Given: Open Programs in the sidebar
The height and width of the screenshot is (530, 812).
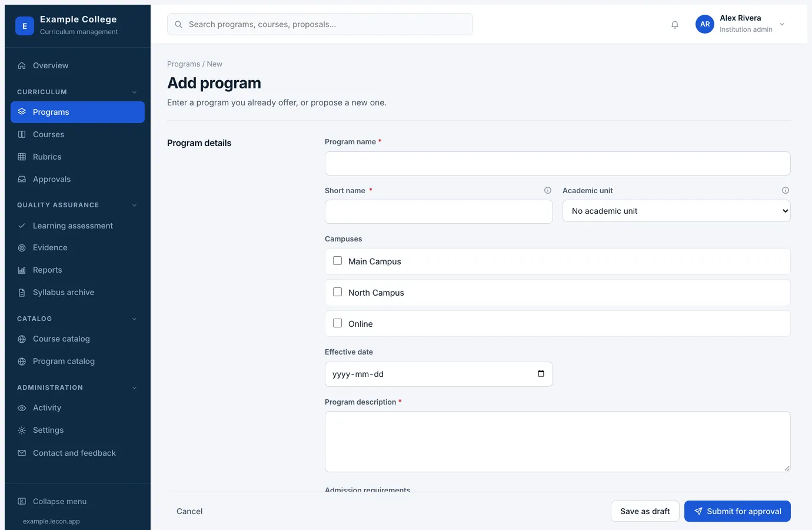Looking at the screenshot, I should [x=78, y=112].
